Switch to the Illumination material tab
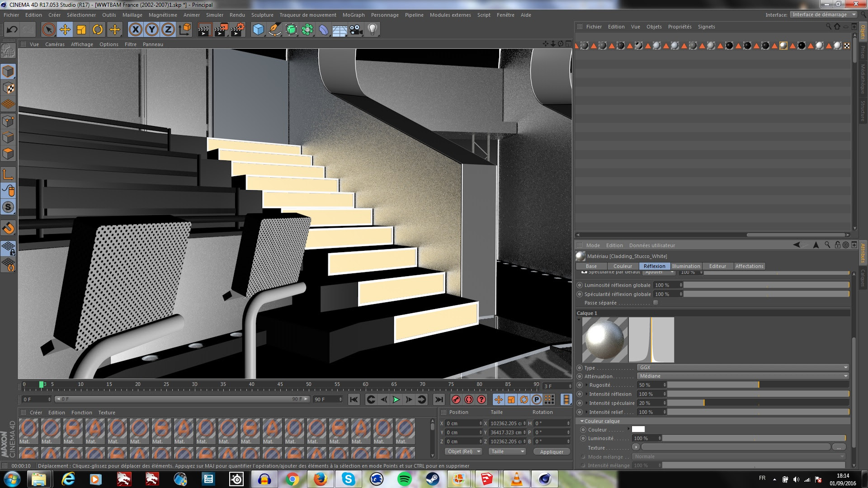 point(686,266)
